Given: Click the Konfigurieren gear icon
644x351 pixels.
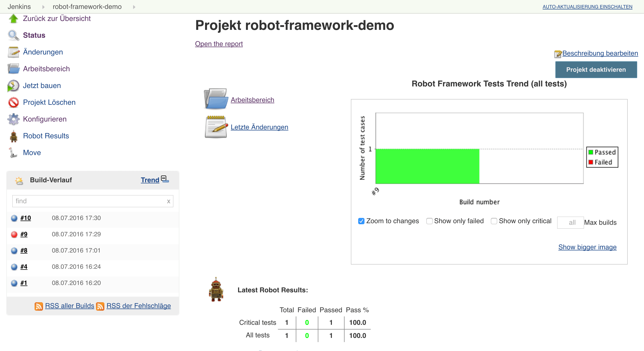Looking at the screenshot, I should click(x=13, y=119).
